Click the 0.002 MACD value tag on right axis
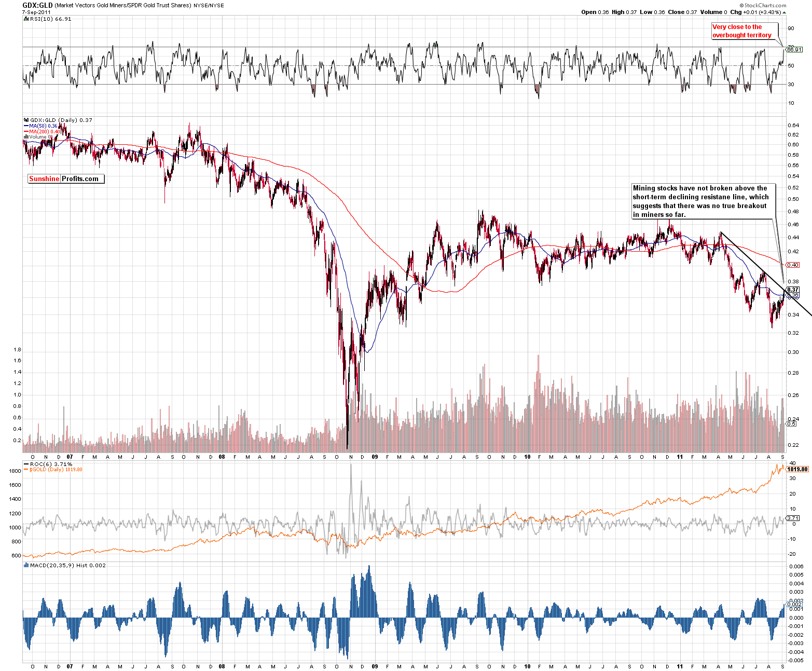The height and width of the screenshot is (671, 812). [794, 605]
